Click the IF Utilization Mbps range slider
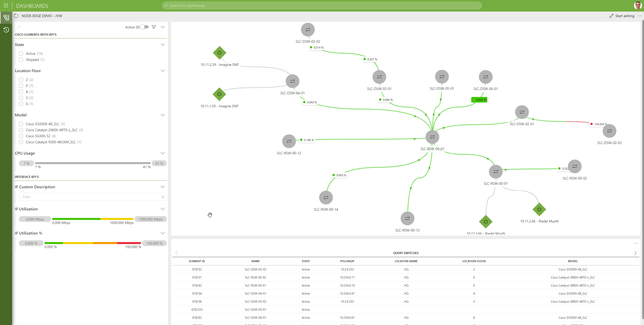The height and width of the screenshot is (325, 644). [x=93, y=219]
